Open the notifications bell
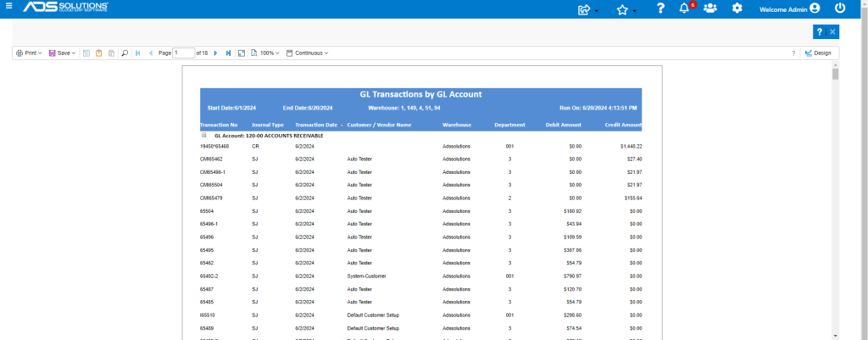This screenshot has height=340, width=868. click(684, 8)
